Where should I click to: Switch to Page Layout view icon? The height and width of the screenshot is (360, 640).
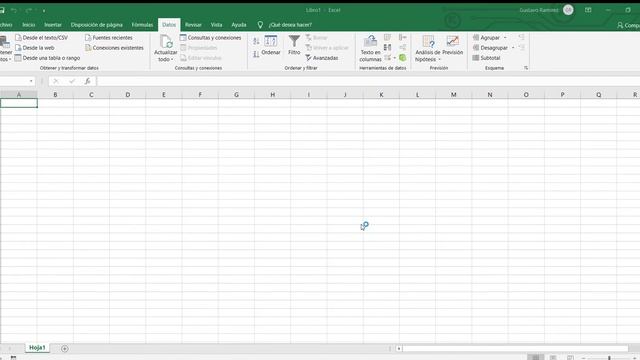click(553, 358)
